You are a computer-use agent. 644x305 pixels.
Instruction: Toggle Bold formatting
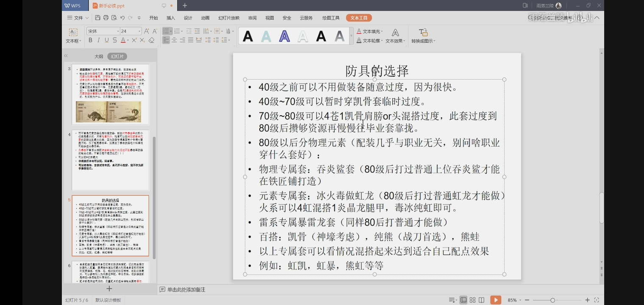tap(90, 40)
